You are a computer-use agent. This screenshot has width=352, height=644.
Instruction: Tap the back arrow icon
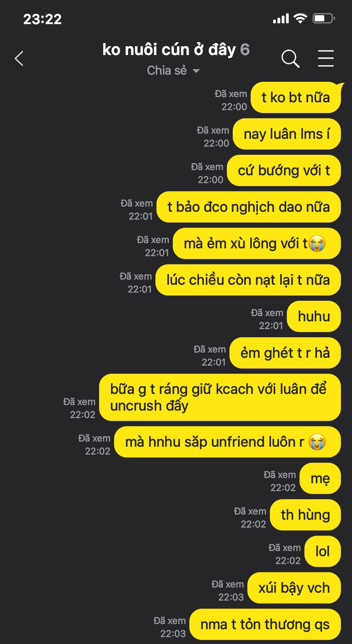(19, 58)
